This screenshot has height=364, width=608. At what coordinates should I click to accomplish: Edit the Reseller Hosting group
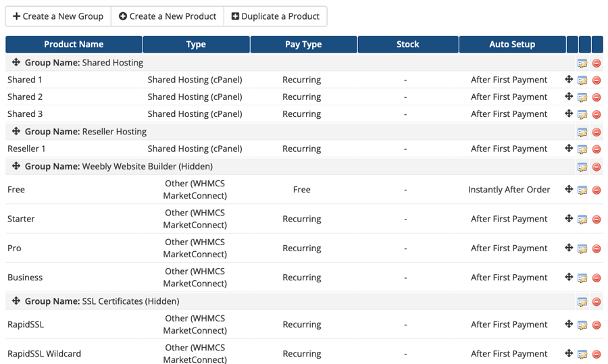(582, 132)
